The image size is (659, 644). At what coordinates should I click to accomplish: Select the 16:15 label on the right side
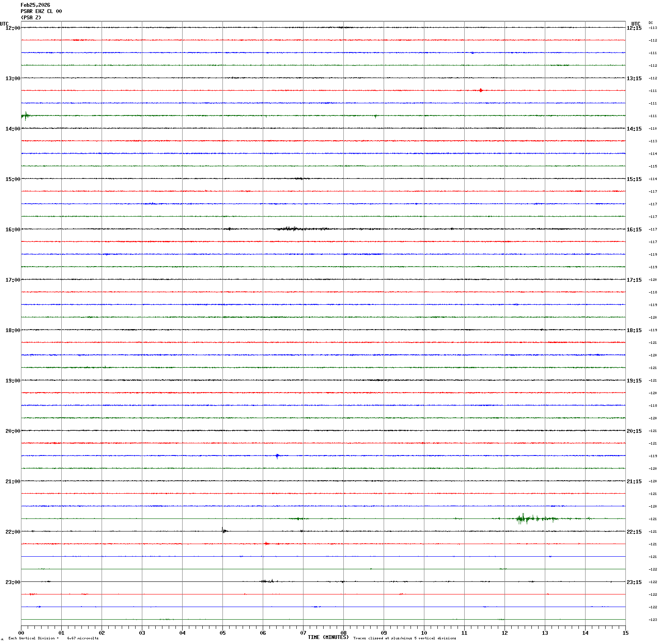[x=634, y=230]
